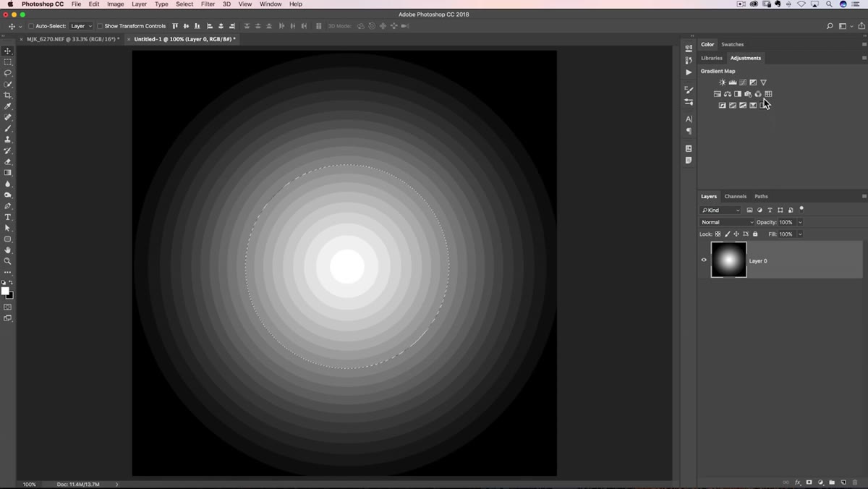
Task: Hide Layer 0 with the eye icon
Action: coord(704,260)
